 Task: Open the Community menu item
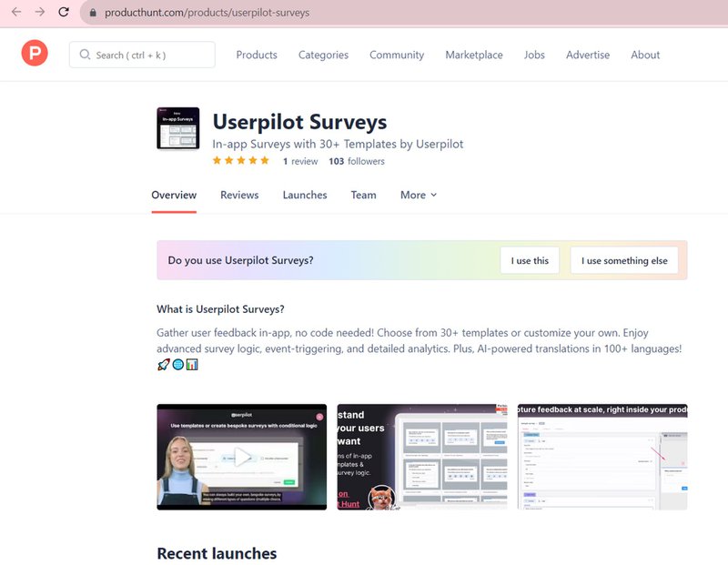(396, 55)
